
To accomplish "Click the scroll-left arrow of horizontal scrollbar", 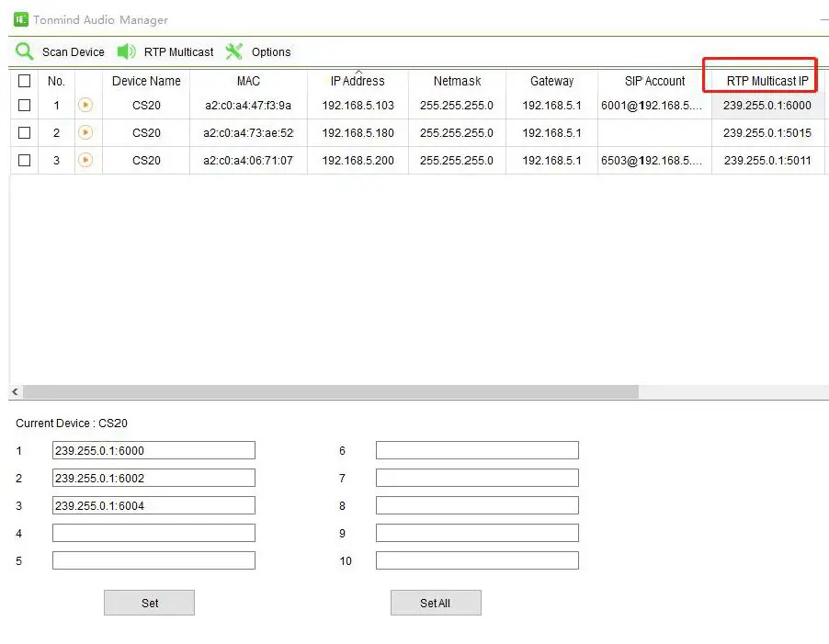I will tap(16, 391).
